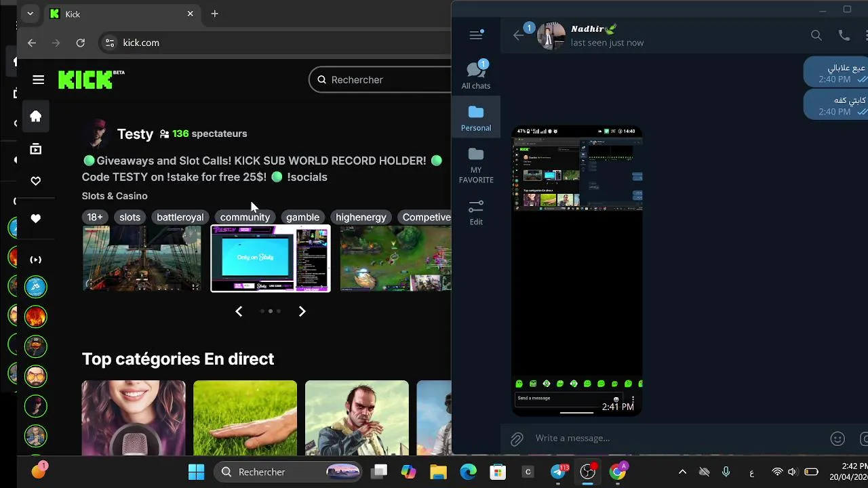Open the fire avatar channel in sidebar

click(36, 316)
